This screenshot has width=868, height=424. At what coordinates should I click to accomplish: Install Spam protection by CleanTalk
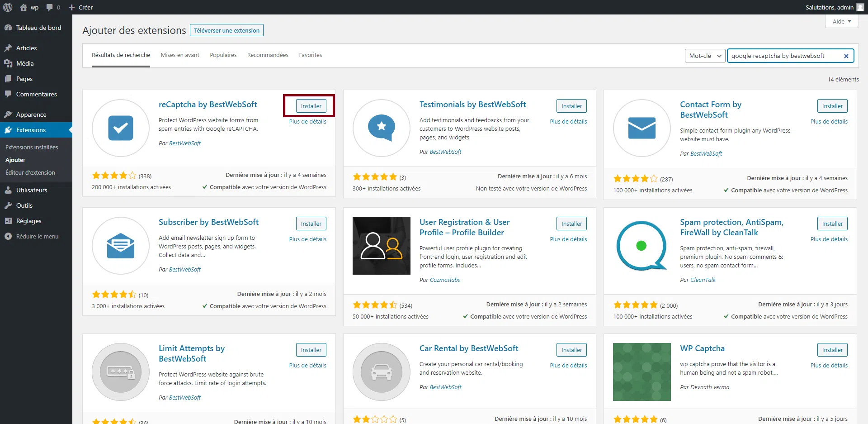pos(832,224)
